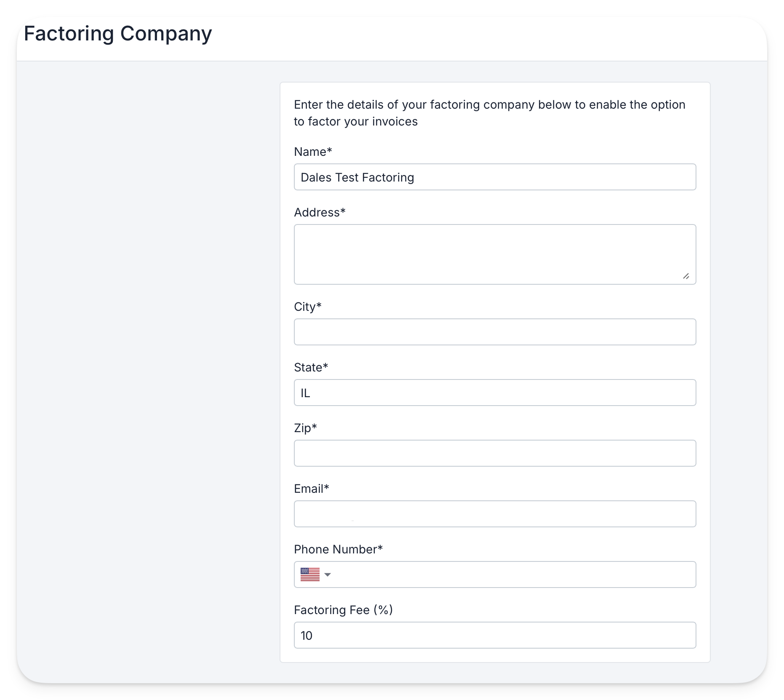Click into the Email input field
Image resolution: width=784 pixels, height=700 pixels.
(495, 514)
